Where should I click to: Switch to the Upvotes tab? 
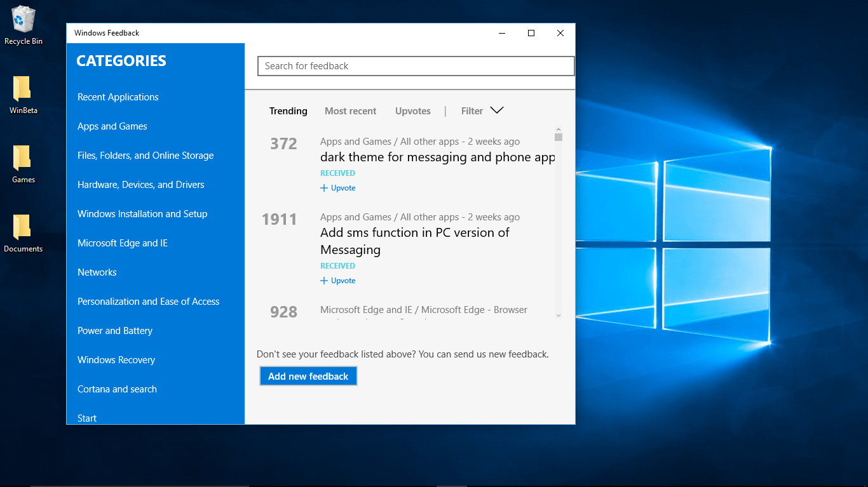pyautogui.click(x=413, y=111)
